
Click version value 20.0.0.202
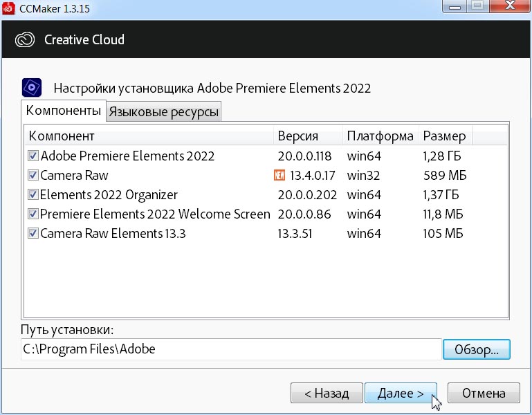[307, 195]
